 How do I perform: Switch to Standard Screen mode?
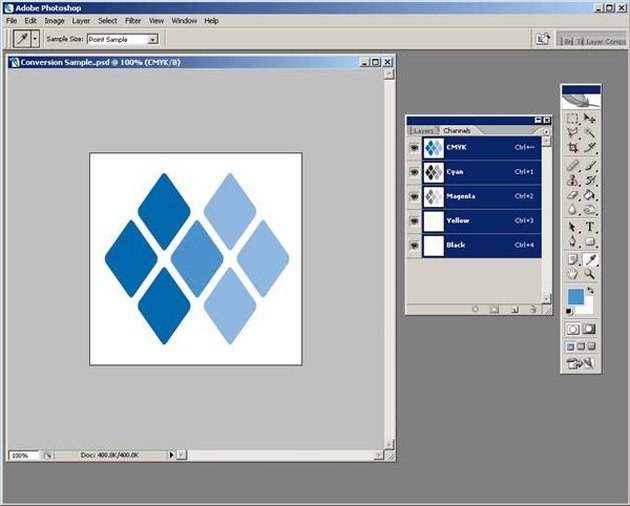pos(570,347)
